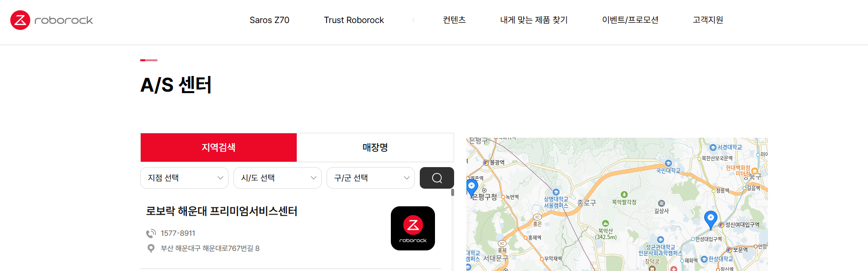Click the address 부산 해운대구 해운대로767번길 8
Image resolution: width=868 pixels, height=271 pixels.
tap(210, 248)
